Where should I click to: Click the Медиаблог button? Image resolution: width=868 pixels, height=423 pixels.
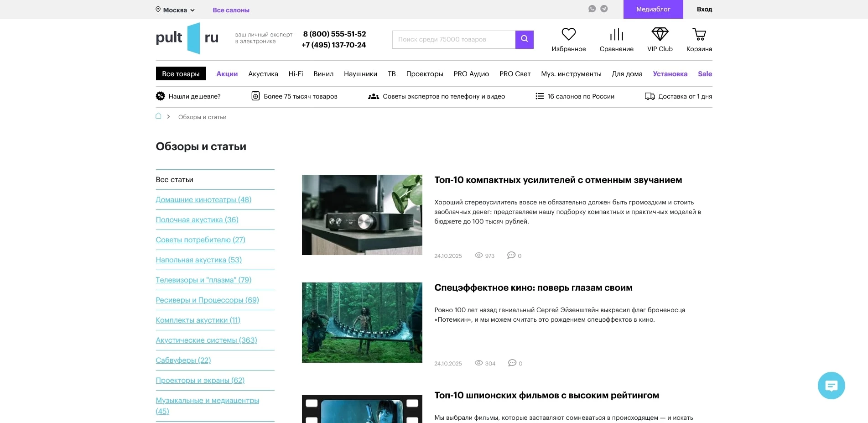tap(653, 9)
